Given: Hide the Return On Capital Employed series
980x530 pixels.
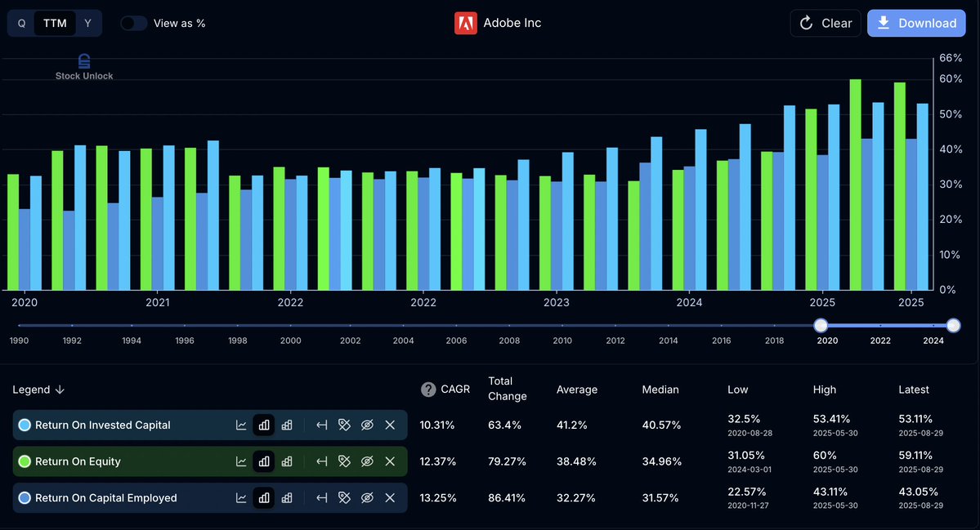Looking at the screenshot, I should tap(367, 497).
